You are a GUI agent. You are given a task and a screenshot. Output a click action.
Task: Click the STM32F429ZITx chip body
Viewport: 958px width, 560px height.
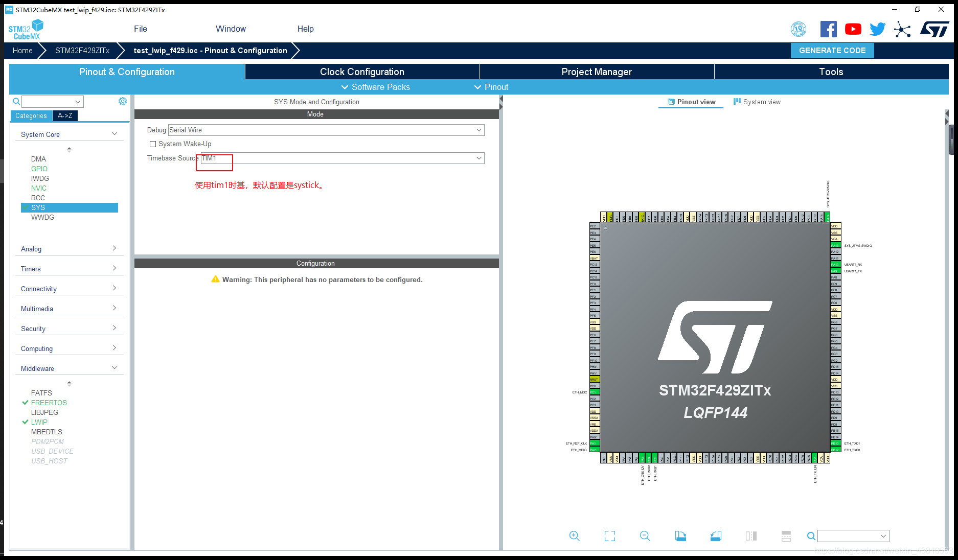point(715,337)
